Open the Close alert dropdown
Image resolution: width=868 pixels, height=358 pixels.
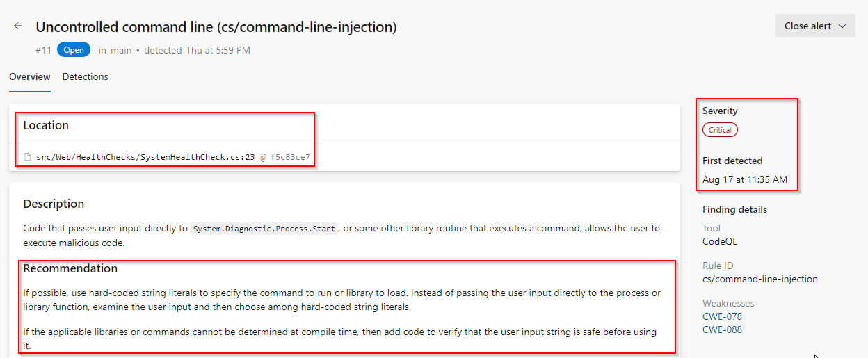[815, 26]
